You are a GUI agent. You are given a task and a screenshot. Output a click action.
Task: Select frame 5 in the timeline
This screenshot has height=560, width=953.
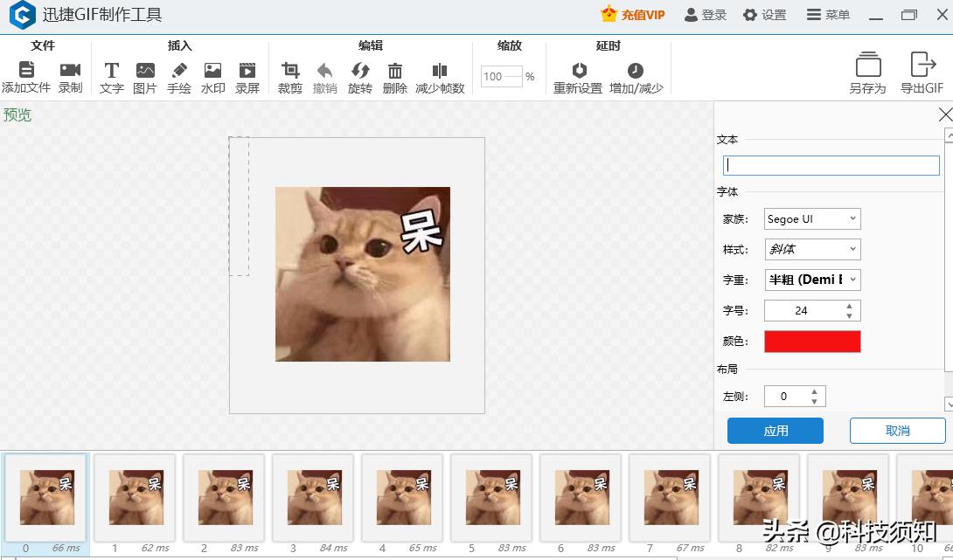coord(490,498)
